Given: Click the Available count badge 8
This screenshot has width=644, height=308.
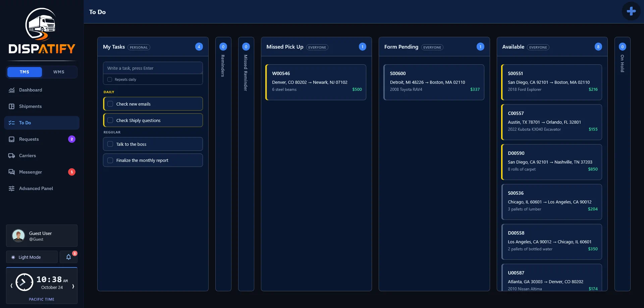Looking at the screenshot, I should [598, 47].
